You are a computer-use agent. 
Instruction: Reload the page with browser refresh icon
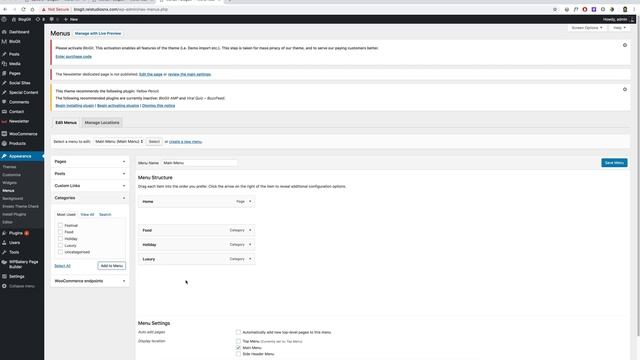(23, 9)
